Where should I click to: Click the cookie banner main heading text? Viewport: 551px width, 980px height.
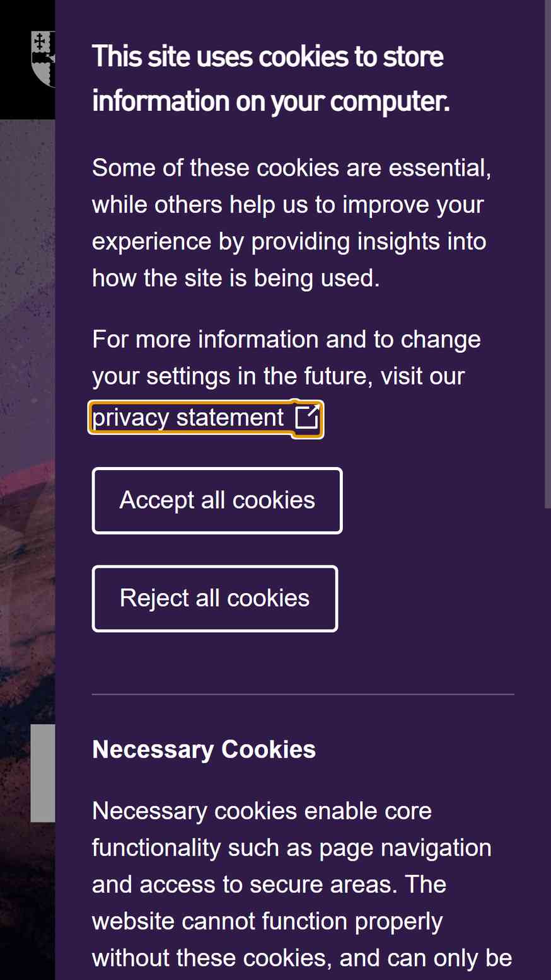click(x=271, y=79)
